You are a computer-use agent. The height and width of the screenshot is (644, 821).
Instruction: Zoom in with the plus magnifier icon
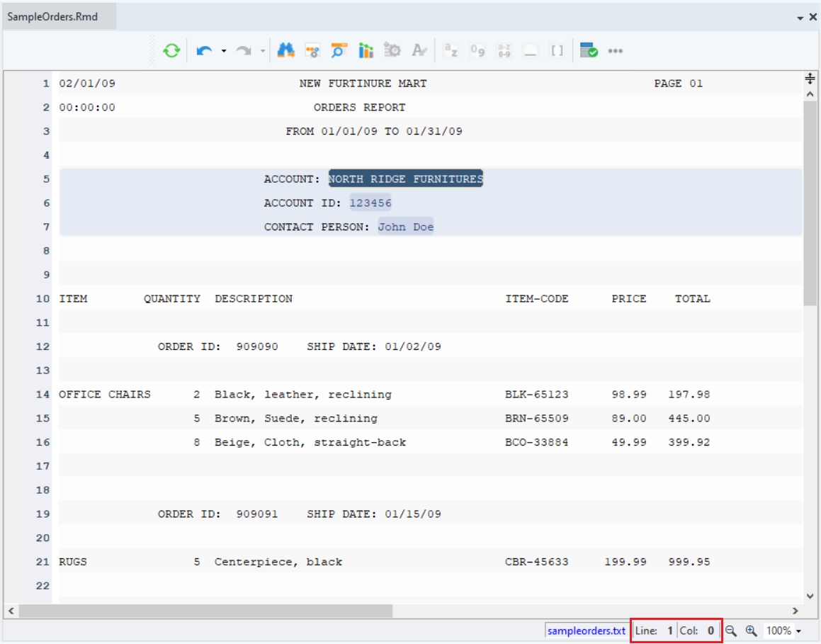coord(751,631)
